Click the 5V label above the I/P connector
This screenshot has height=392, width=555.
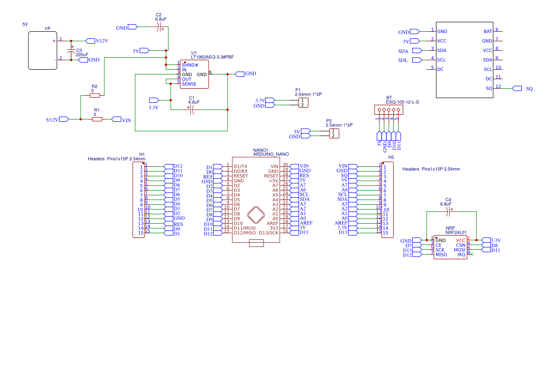25,25
